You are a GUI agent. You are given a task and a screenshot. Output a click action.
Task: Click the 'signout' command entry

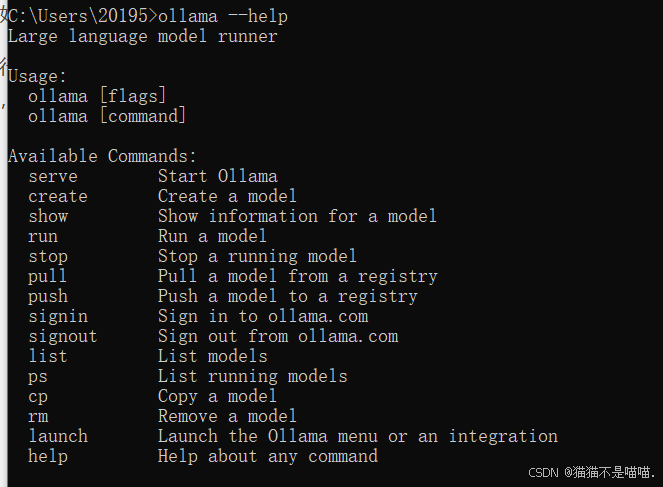click(x=63, y=337)
